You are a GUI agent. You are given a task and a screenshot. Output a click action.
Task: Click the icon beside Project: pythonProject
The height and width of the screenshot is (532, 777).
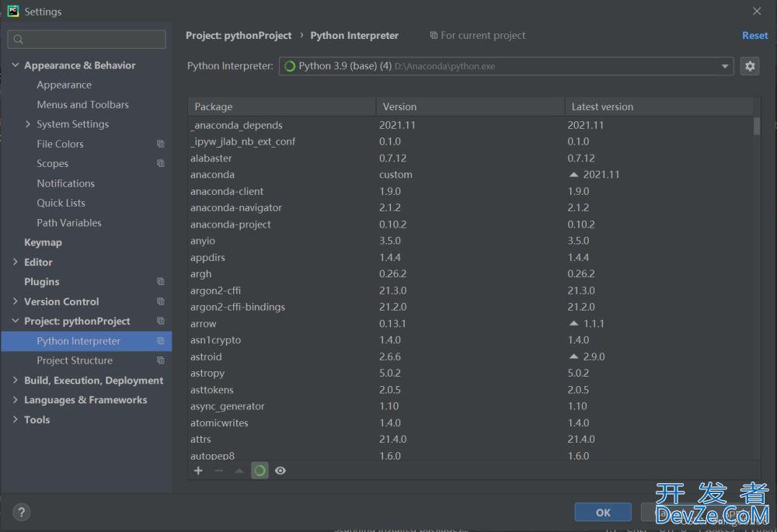point(161,321)
